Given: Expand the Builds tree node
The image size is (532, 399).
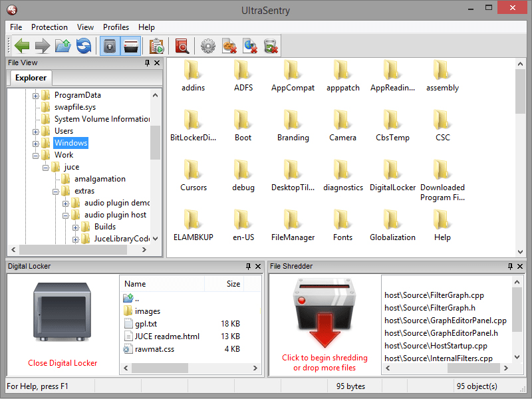Looking at the screenshot, I should 76,227.
